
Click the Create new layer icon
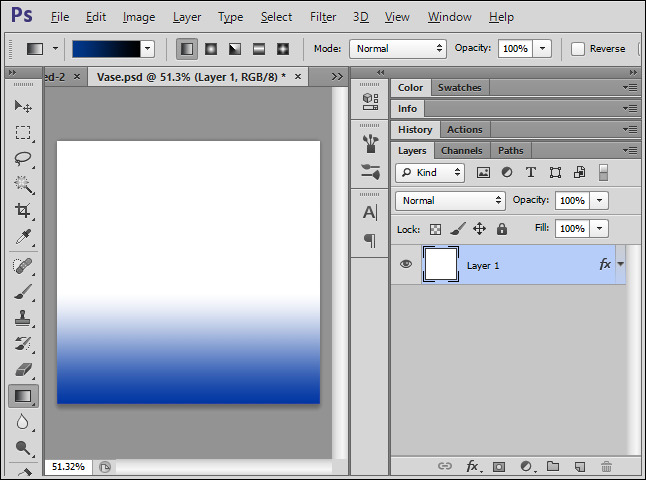pos(579,466)
